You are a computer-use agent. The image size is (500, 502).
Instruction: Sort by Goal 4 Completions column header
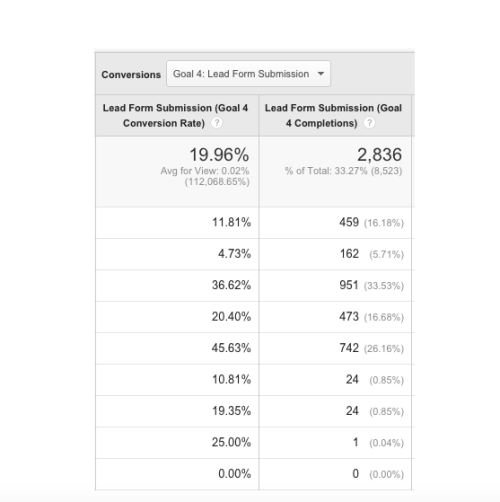tap(333, 115)
